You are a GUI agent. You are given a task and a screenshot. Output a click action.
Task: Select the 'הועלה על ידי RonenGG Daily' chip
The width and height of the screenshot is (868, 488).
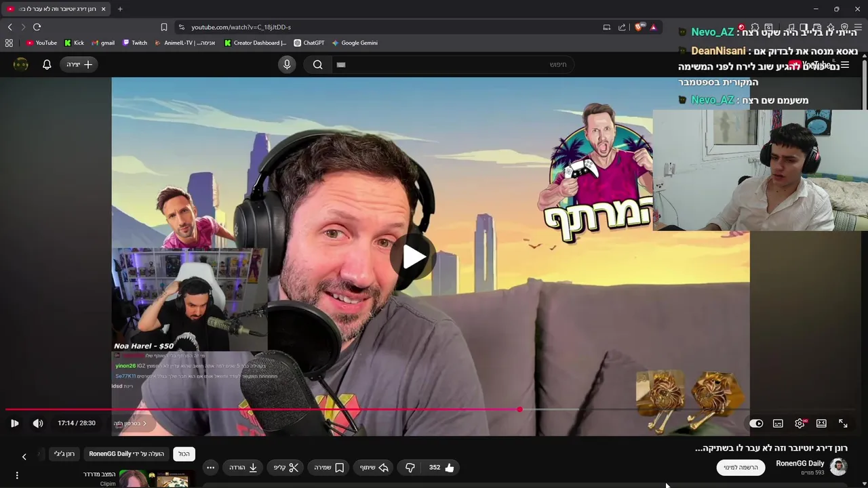[127, 454]
